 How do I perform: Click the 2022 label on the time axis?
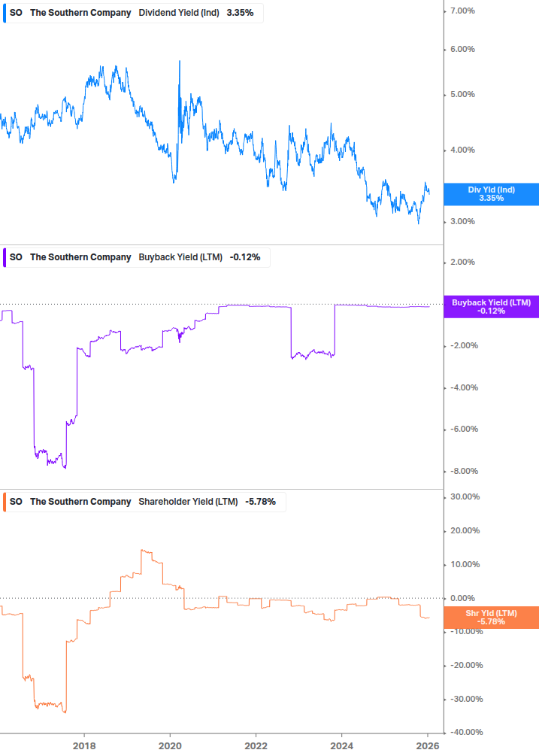click(x=256, y=745)
